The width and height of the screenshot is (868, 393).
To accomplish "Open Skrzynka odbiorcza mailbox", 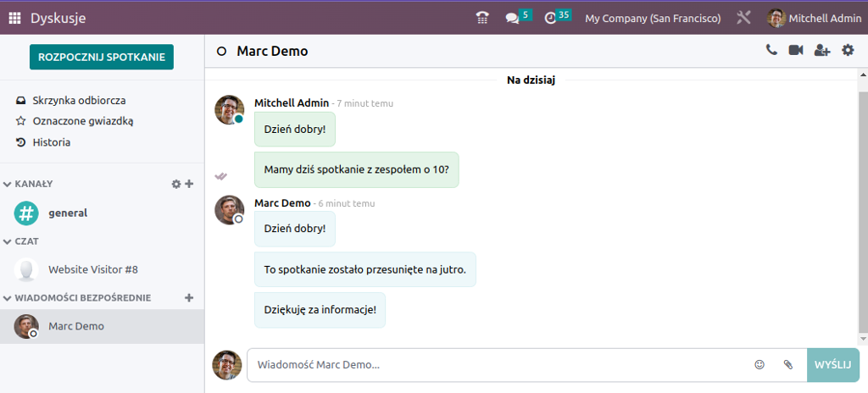I will pyautogui.click(x=79, y=101).
